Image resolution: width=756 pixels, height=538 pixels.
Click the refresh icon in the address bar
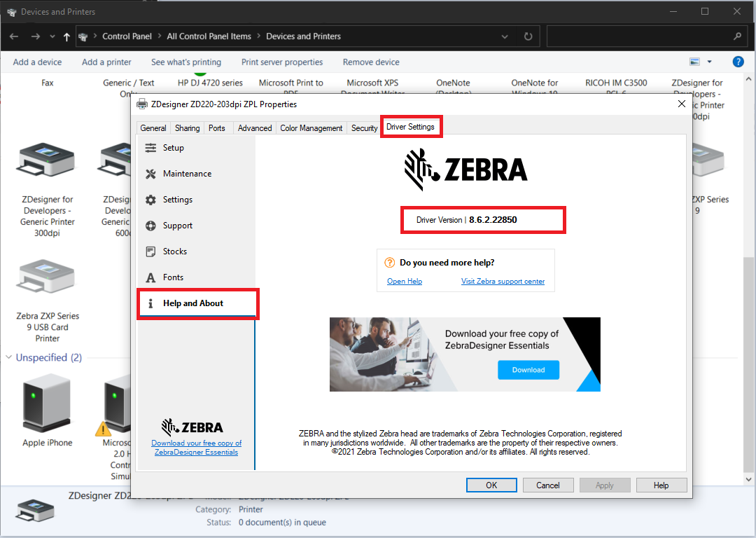click(x=527, y=36)
